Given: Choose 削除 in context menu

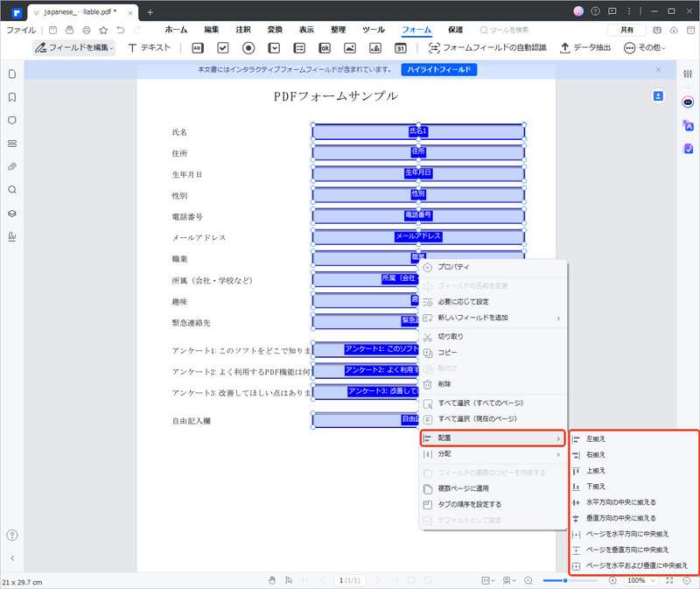Looking at the screenshot, I should point(493,384).
